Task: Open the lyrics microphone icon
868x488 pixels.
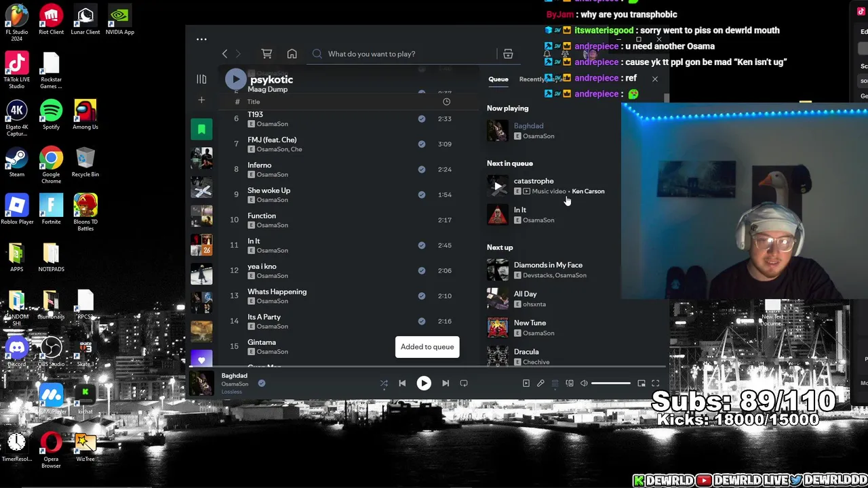Action: click(x=540, y=384)
